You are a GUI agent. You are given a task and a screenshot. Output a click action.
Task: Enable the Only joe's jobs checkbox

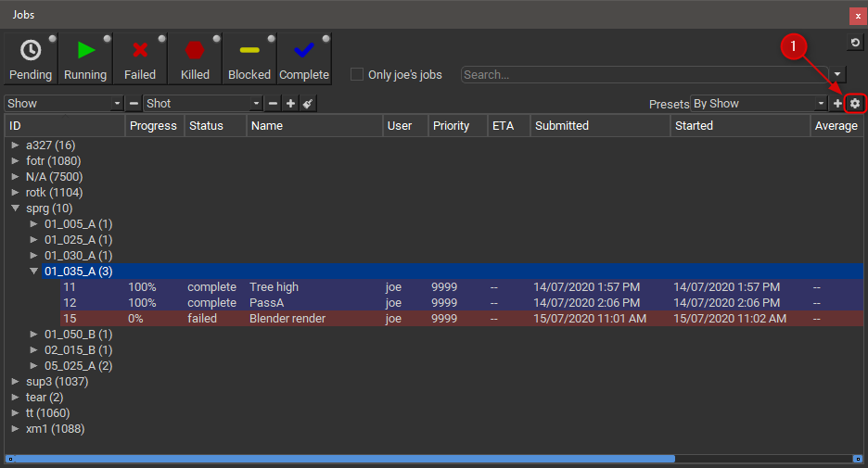click(x=357, y=75)
